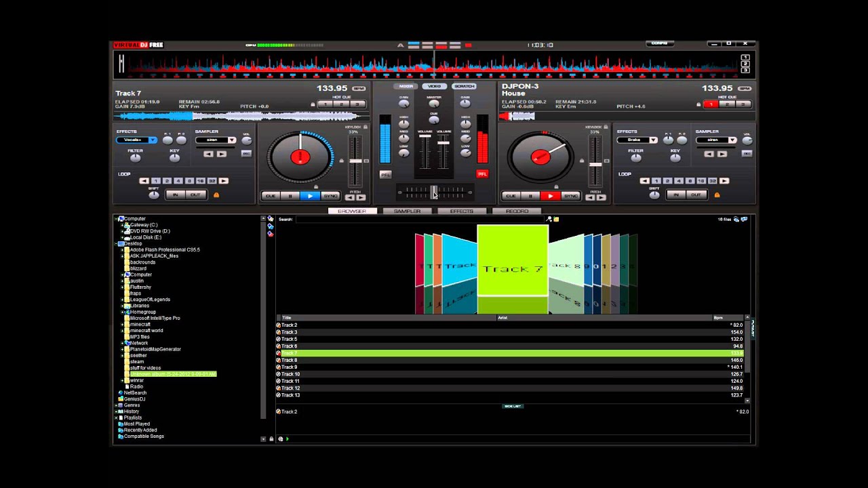Click the left deck loop IN button
The height and width of the screenshot is (488, 868).
[x=175, y=195]
